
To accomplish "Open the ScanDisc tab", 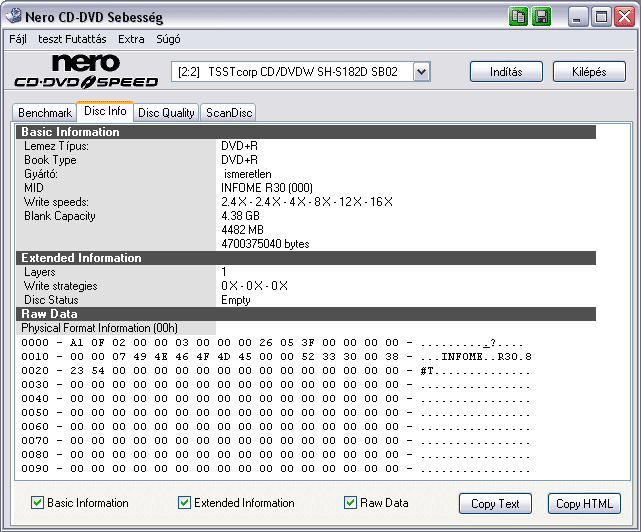I will coord(229,112).
